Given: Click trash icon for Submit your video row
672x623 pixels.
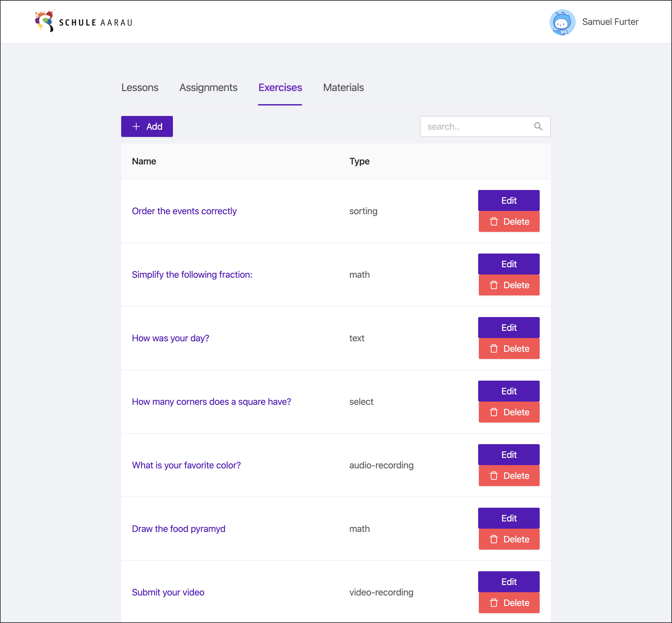Looking at the screenshot, I should point(494,603).
